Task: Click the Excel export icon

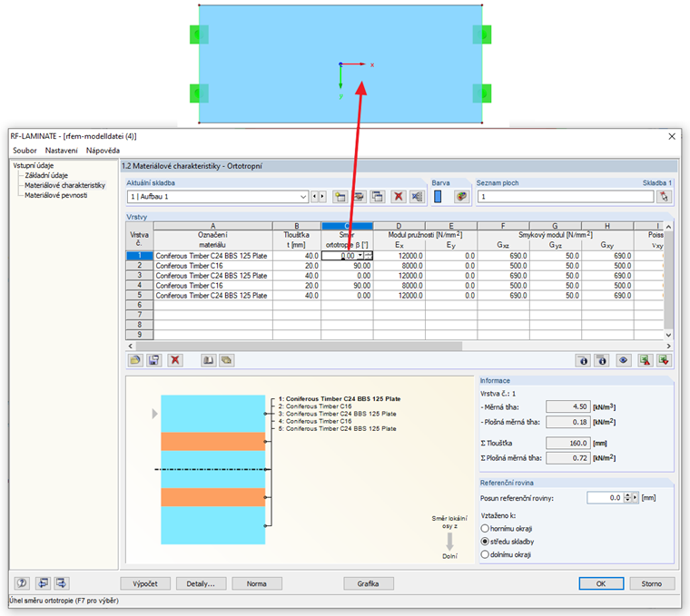Action: (645, 360)
